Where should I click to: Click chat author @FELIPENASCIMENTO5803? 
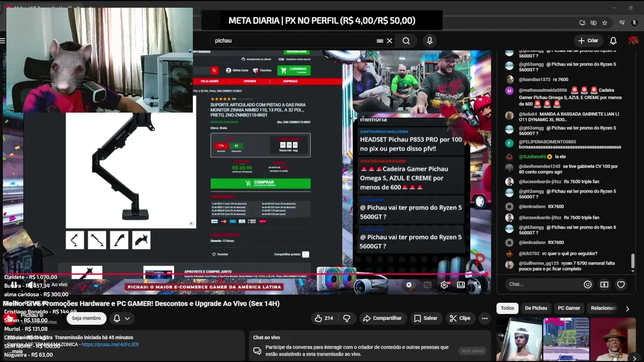[x=548, y=142]
